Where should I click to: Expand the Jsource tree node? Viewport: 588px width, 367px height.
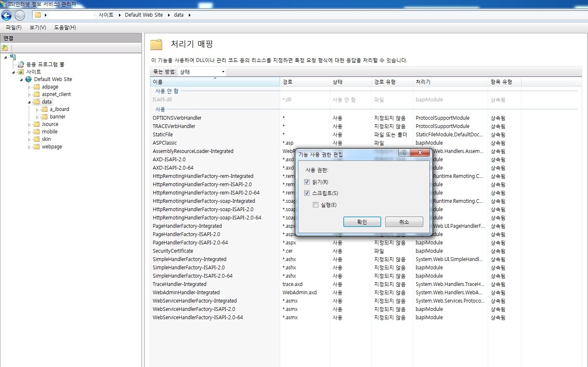(29, 125)
